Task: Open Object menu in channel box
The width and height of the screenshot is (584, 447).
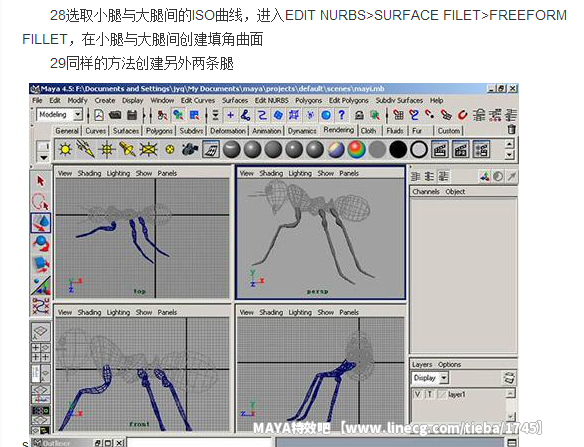Action: [x=455, y=191]
